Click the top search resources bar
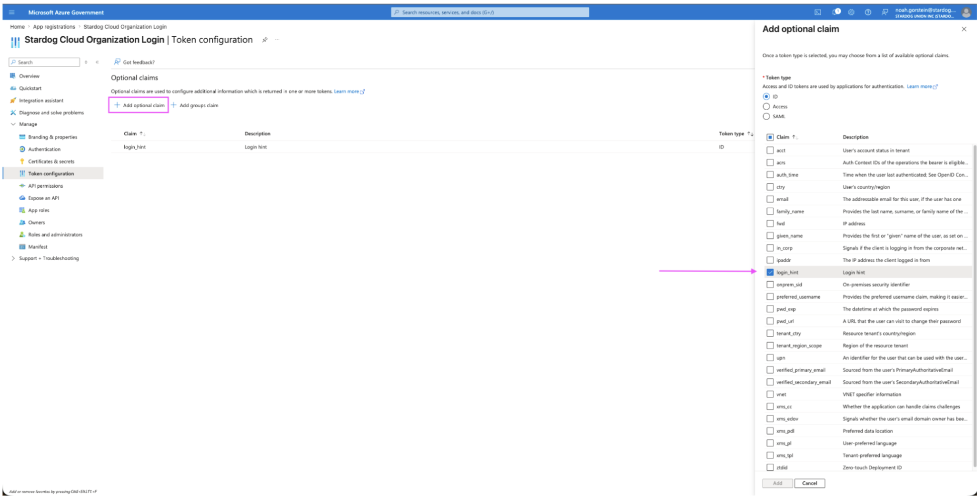The image size is (980, 502). pyautogui.click(x=490, y=12)
